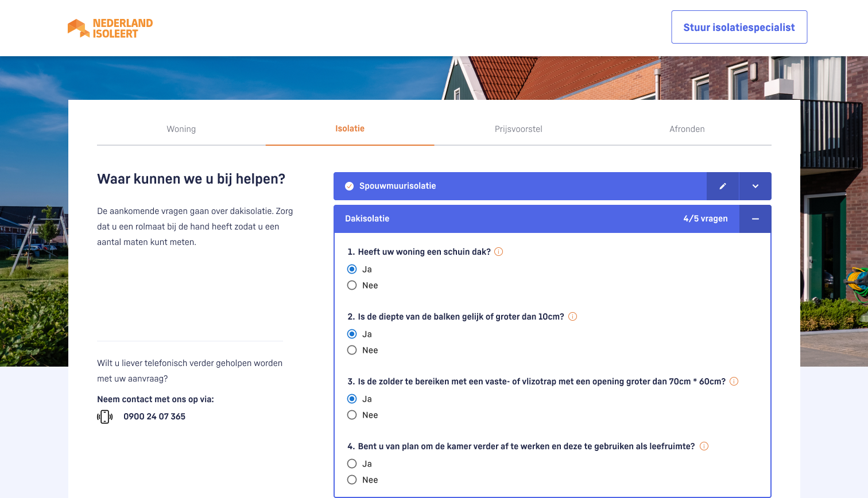This screenshot has width=868, height=498.
Task: Select Ja for leefruimte question
Action: click(x=352, y=464)
